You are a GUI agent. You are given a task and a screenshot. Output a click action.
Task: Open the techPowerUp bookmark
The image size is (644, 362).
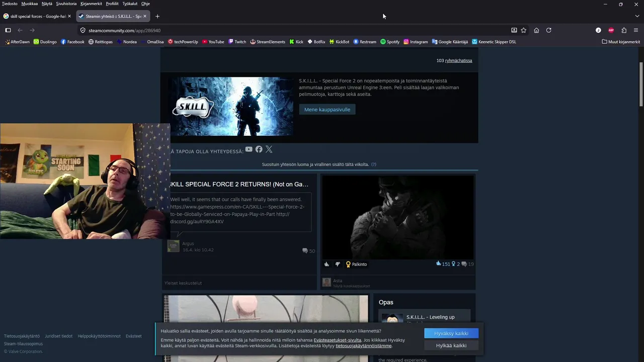pos(183,42)
